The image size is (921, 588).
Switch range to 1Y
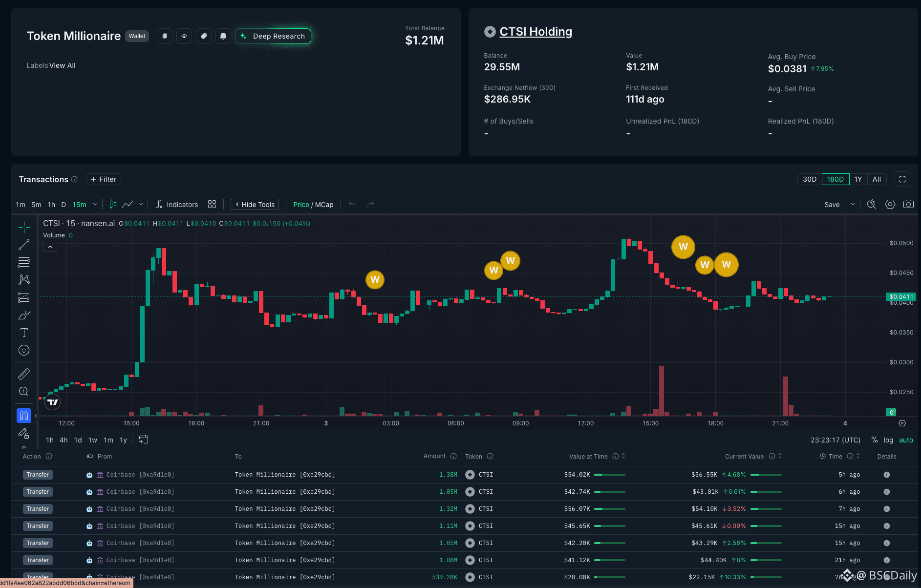pyautogui.click(x=858, y=179)
